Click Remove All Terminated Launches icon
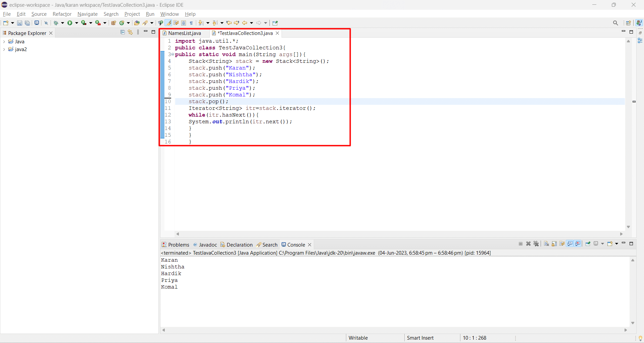 tap(536, 244)
